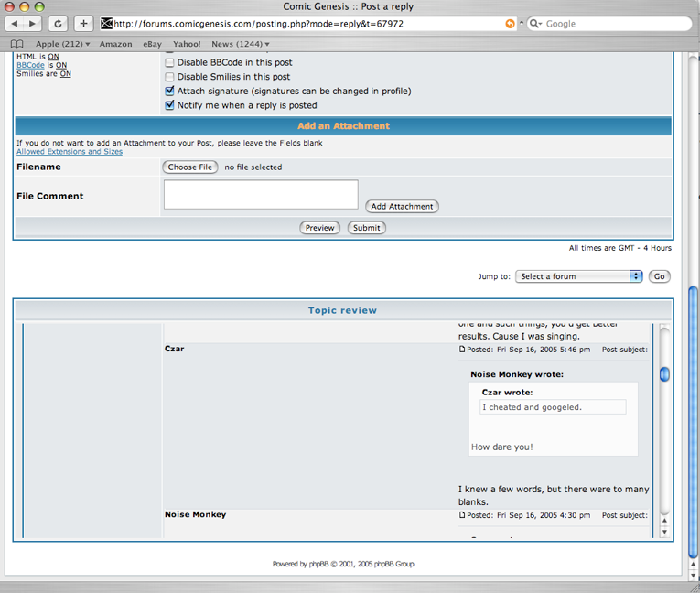Open Allowed Extensions and Sizes link
This screenshot has width=700, height=593.
point(70,151)
